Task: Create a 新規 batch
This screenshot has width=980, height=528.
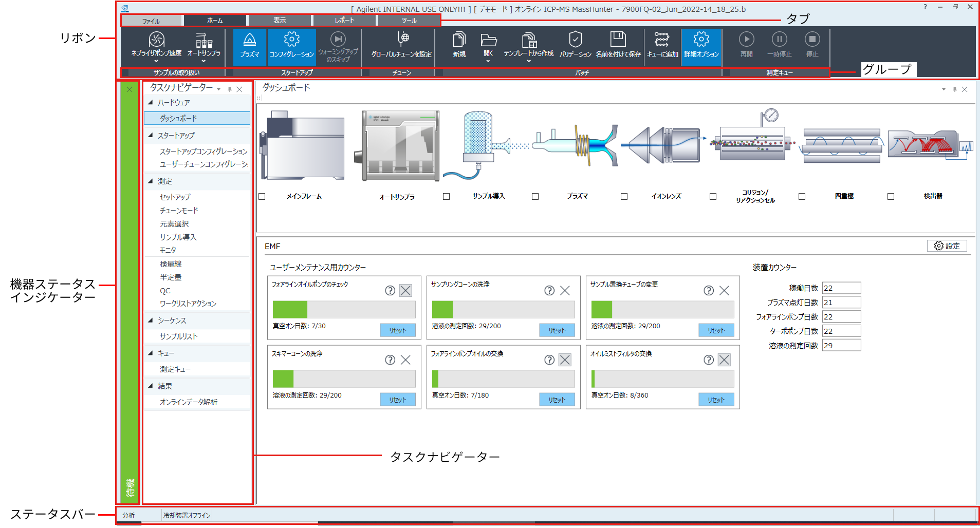Action: 459,45
